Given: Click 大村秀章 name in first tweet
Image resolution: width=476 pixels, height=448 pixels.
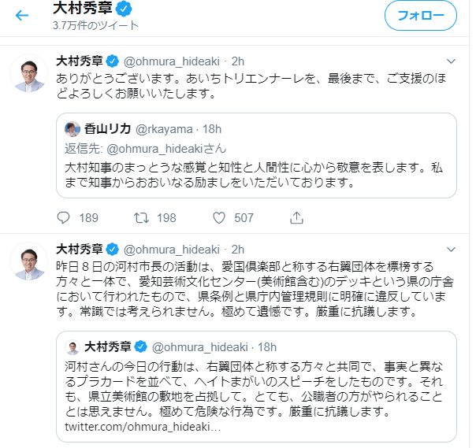Looking at the screenshot, I should [x=79, y=61].
